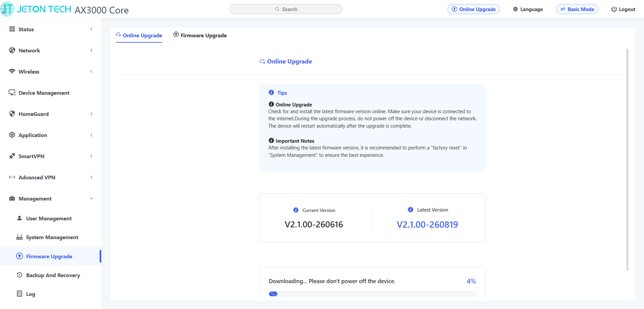Expand the HomeGuard menu chevron
This screenshot has width=644, height=309.
click(91, 114)
